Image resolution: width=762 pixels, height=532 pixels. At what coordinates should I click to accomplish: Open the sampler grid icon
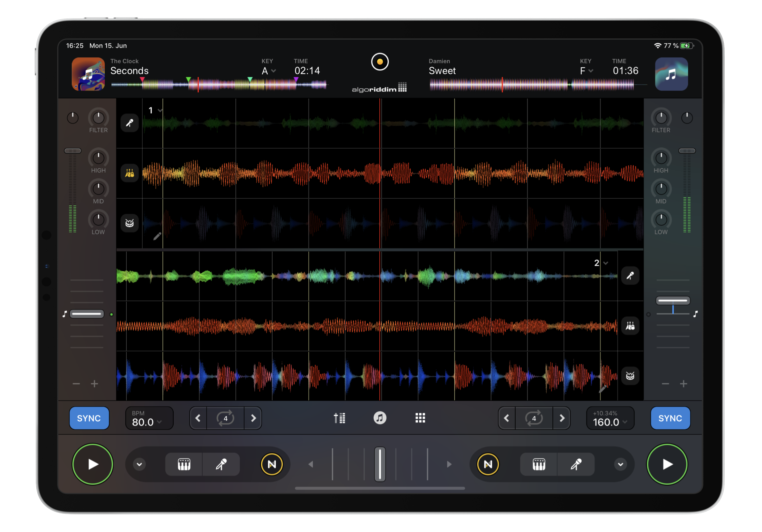[x=420, y=418]
